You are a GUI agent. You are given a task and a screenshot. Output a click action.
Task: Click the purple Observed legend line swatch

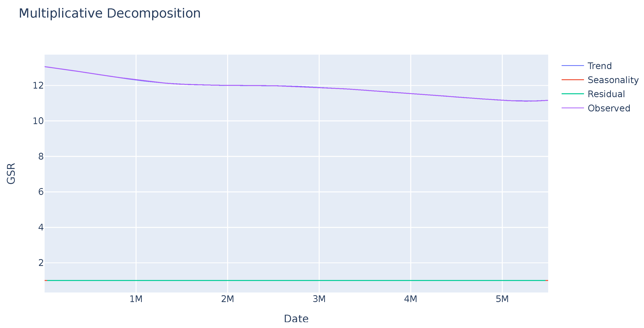coord(573,108)
